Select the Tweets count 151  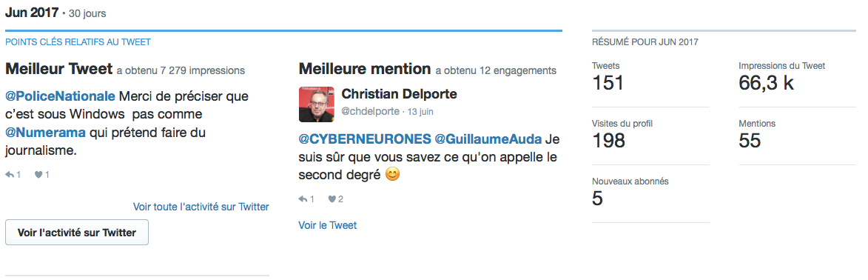coord(608,83)
